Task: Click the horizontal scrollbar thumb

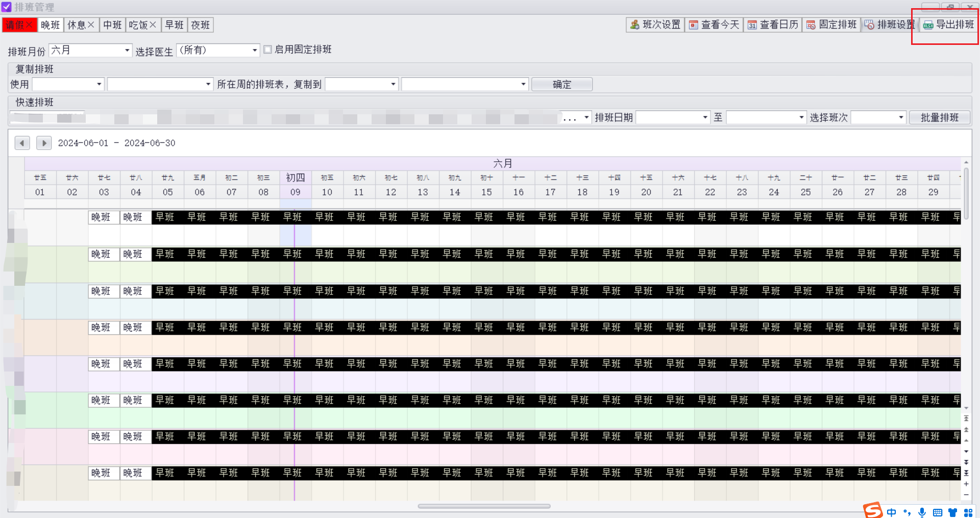Action: pos(484,506)
